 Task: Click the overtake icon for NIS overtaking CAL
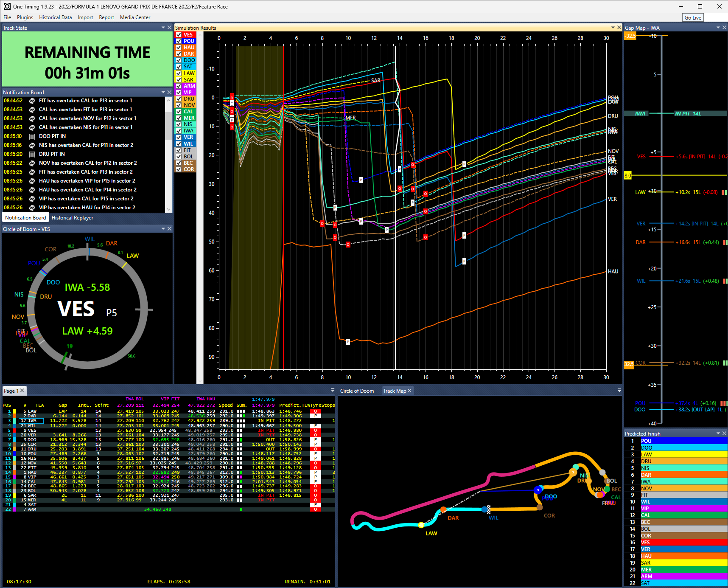click(x=32, y=145)
